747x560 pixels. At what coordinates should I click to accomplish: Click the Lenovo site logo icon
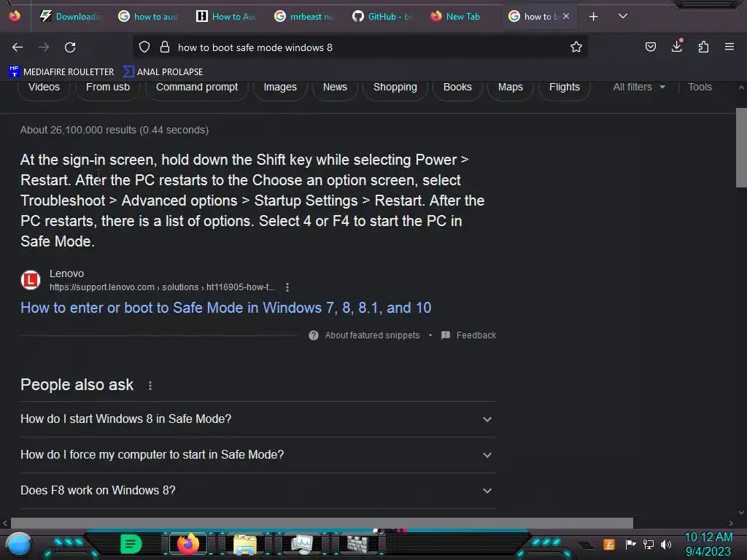click(x=31, y=280)
